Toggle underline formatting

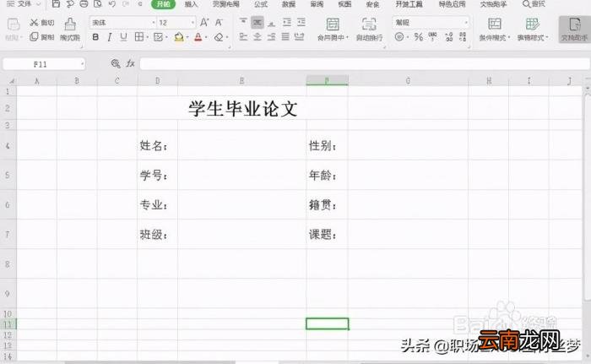click(123, 37)
